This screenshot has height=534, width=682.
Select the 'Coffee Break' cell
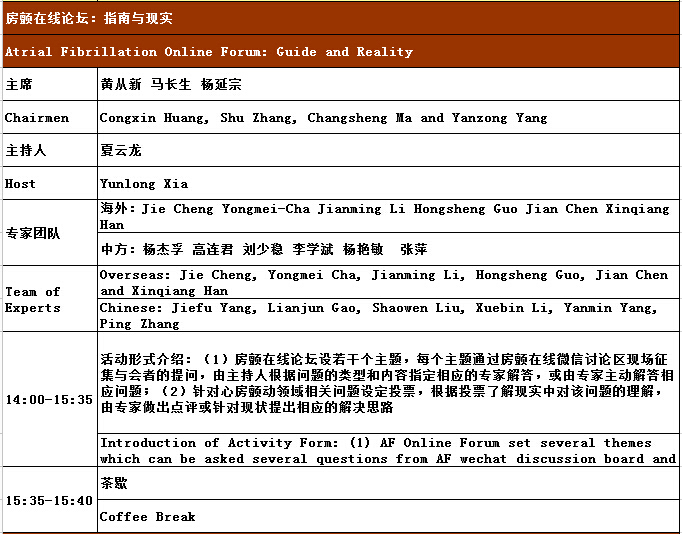click(x=388, y=516)
